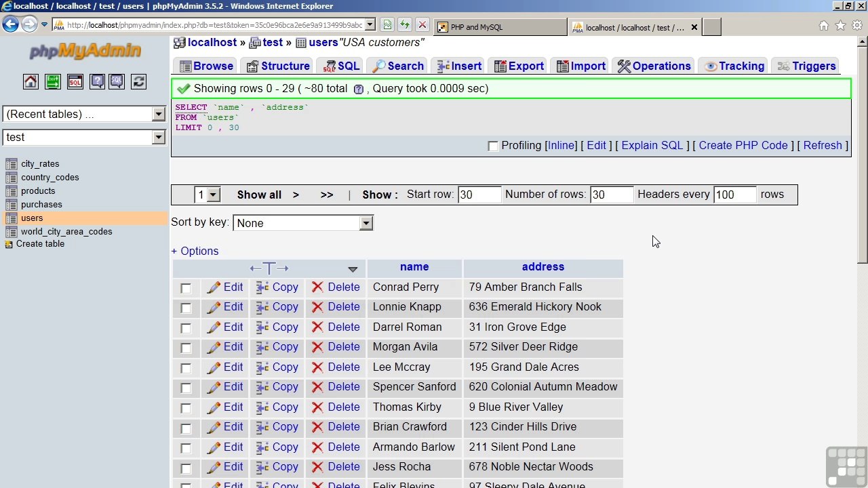Click the Start row input field

coord(479,195)
